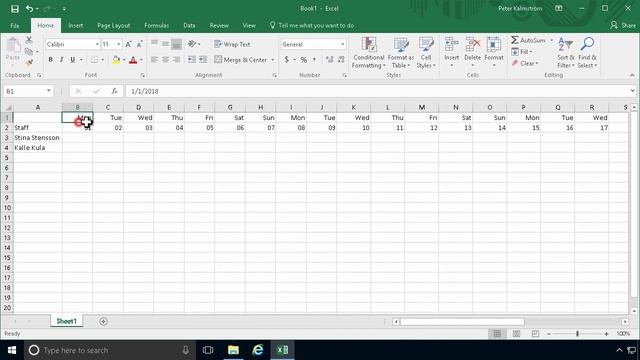
Task: Toggle Wrap Text for the cell
Action: [x=232, y=44]
